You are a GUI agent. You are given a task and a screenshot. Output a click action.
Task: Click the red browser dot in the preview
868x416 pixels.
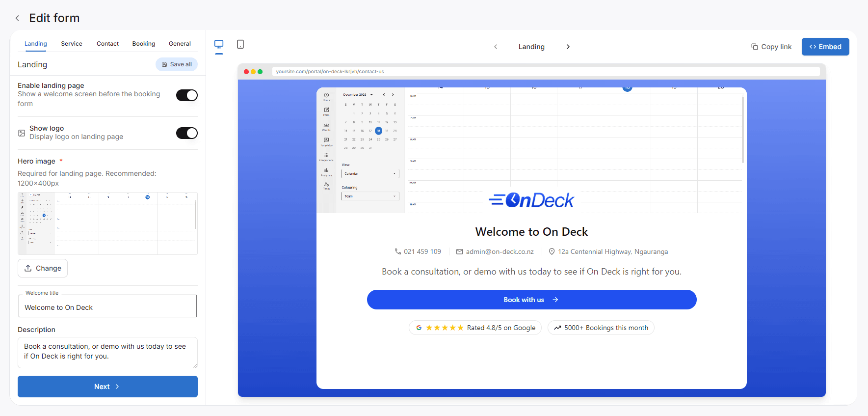pyautogui.click(x=246, y=72)
